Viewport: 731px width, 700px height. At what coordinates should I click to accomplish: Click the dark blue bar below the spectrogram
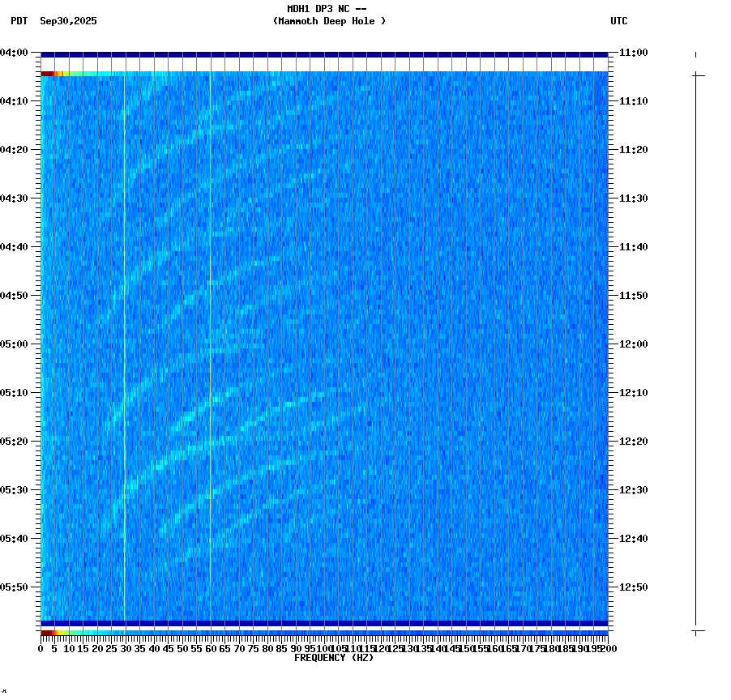point(324,621)
